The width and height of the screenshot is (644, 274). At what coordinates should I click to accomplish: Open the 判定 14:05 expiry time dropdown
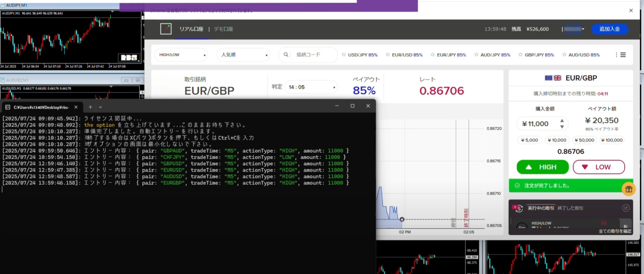[x=311, y=87]
